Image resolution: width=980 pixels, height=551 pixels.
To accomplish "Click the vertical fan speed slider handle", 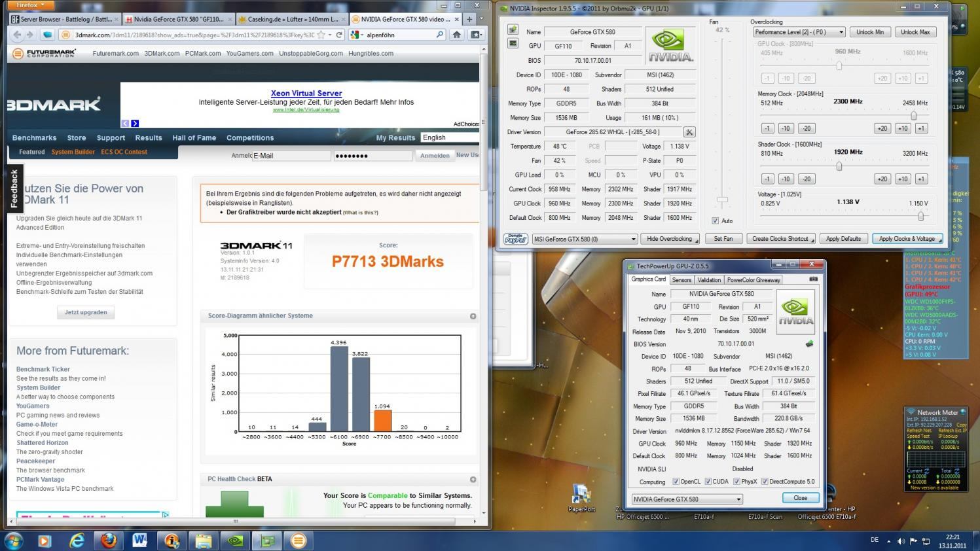I will [722, 200].
